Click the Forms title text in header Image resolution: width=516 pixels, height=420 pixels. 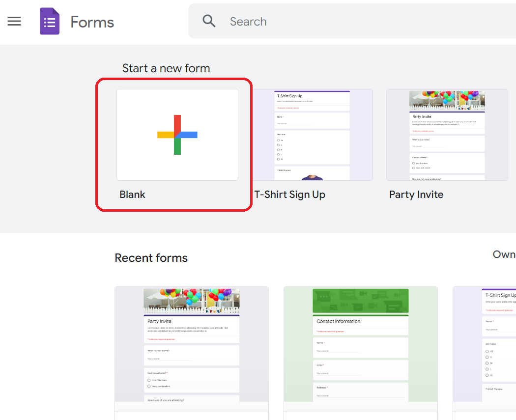click(x=92, y=21)
